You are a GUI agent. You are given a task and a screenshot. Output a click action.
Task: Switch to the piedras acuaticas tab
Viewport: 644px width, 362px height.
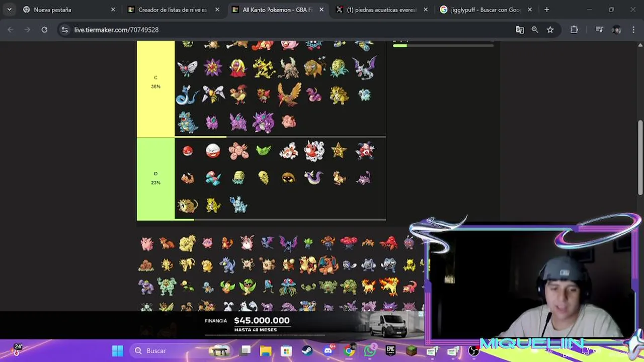(x=381, y=10)
